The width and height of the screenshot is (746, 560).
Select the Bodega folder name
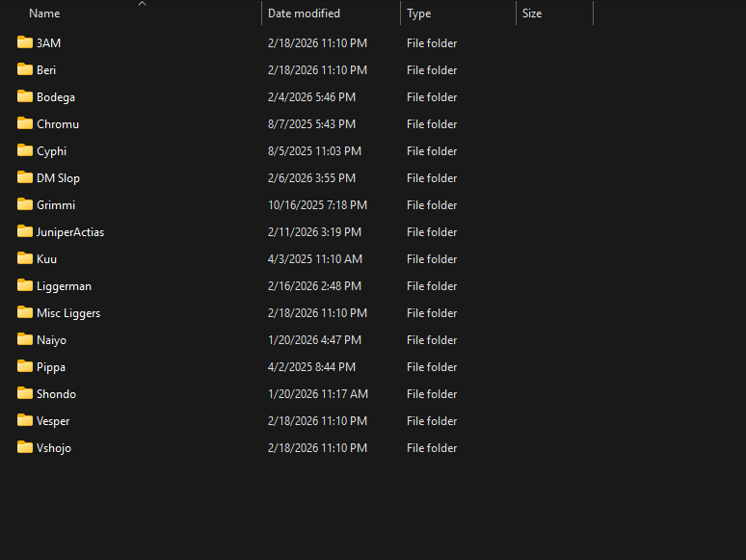point(56,97)
